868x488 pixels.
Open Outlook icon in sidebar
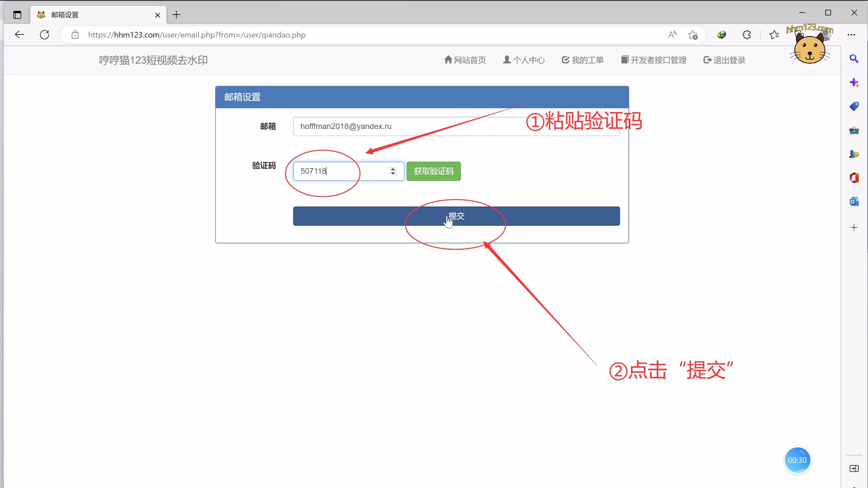pos(854,202)
